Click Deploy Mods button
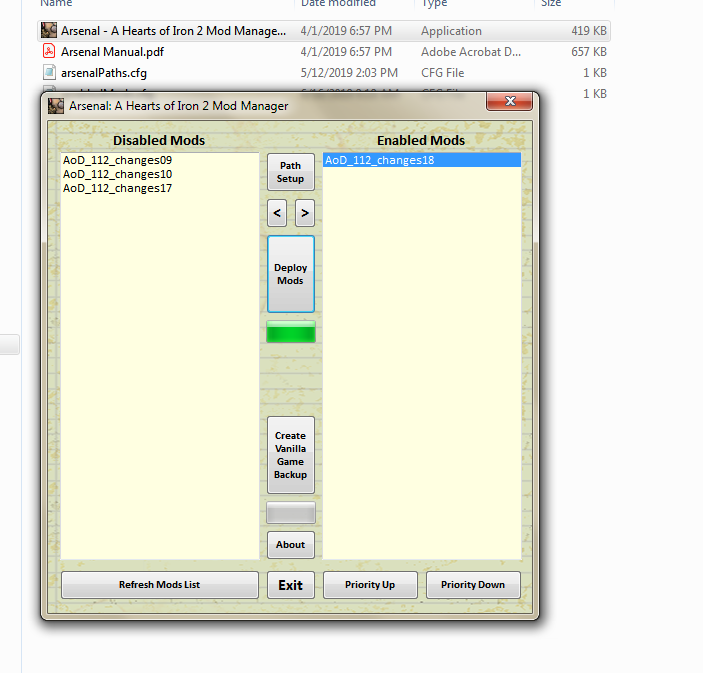The width and height of the screenshot is (703, 673). 291,274
